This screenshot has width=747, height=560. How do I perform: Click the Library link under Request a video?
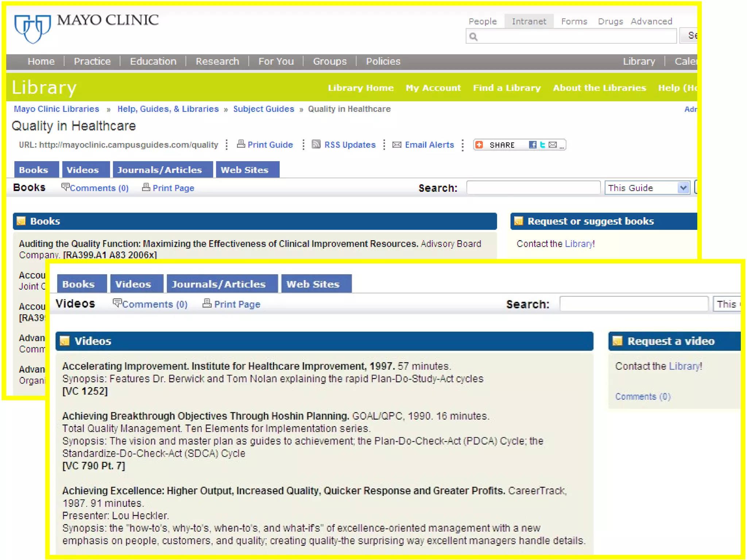click(684, 366)
